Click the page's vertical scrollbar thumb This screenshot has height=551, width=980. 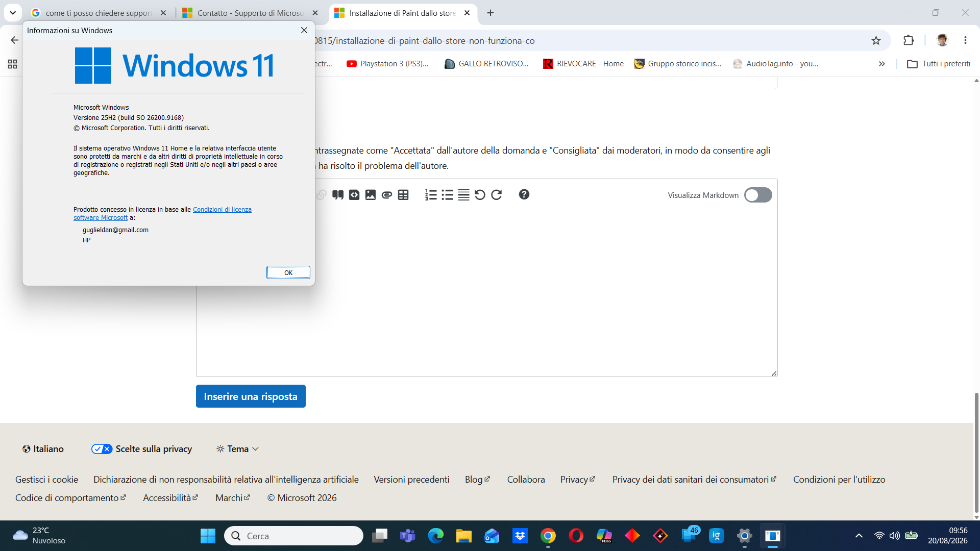[x=976, y=452]
